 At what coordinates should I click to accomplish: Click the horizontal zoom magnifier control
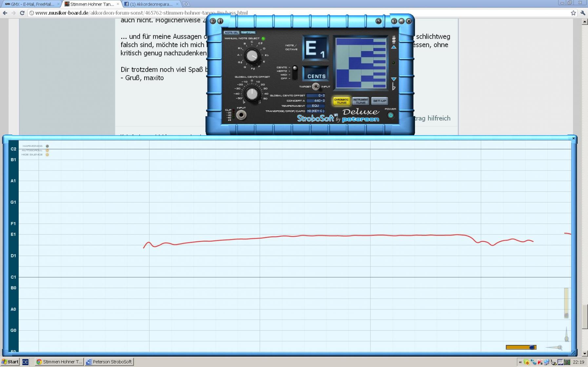(x=555, y=348)
